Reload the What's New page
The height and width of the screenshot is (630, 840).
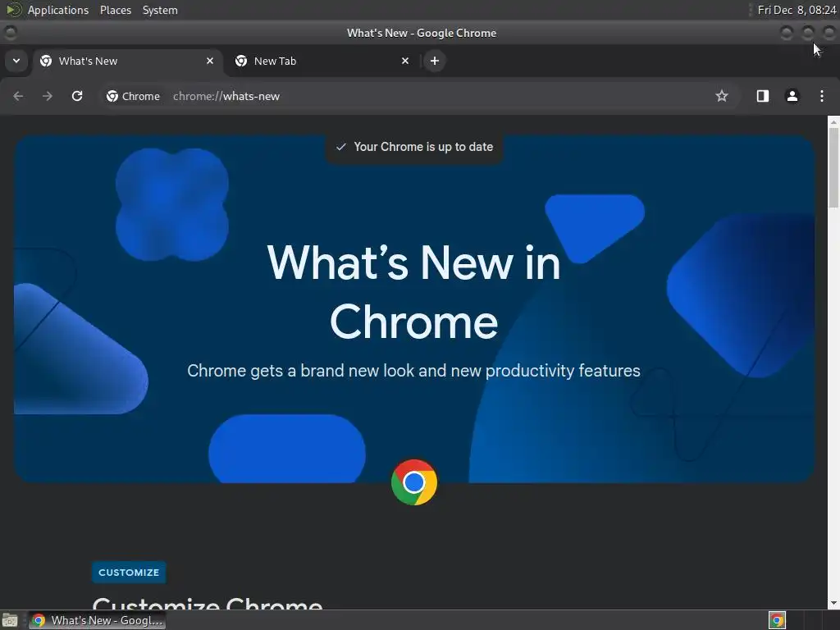(77, 96)
